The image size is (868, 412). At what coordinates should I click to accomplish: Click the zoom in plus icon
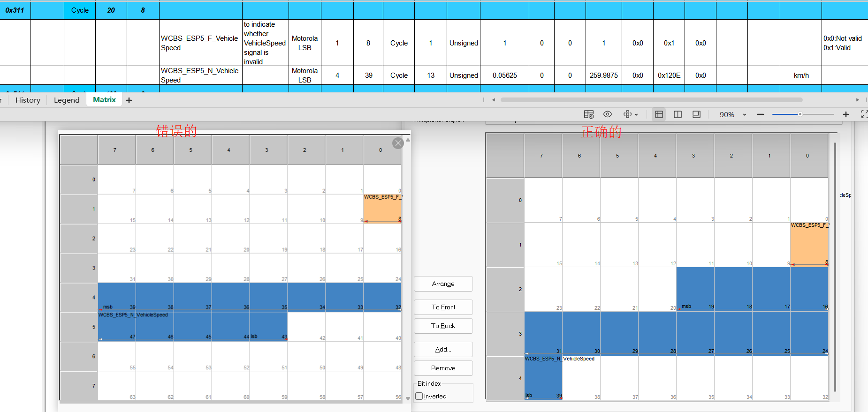click(846, 114)
